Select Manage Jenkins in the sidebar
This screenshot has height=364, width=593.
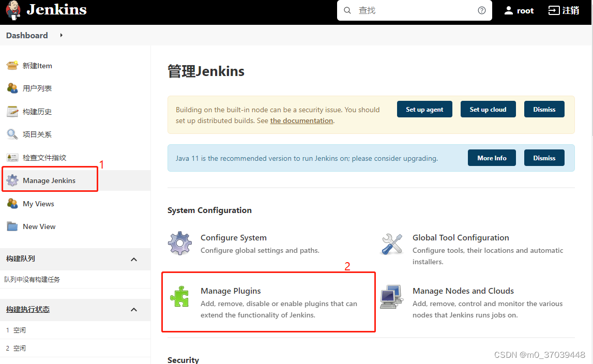click(49, 180)
